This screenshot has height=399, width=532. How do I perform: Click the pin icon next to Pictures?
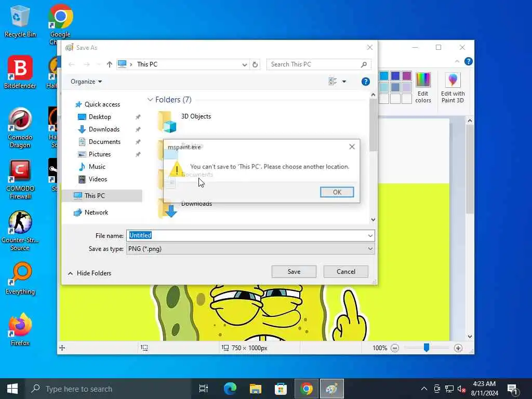138,154
